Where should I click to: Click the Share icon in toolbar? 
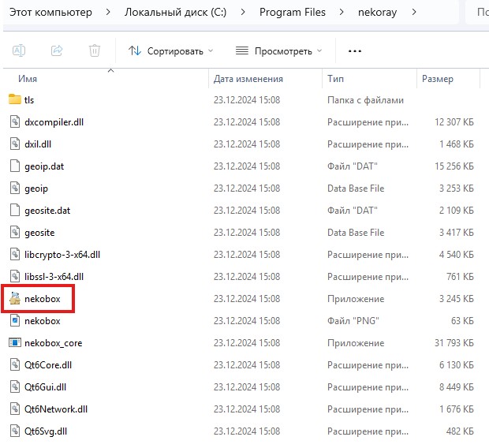tap(57, 50)
